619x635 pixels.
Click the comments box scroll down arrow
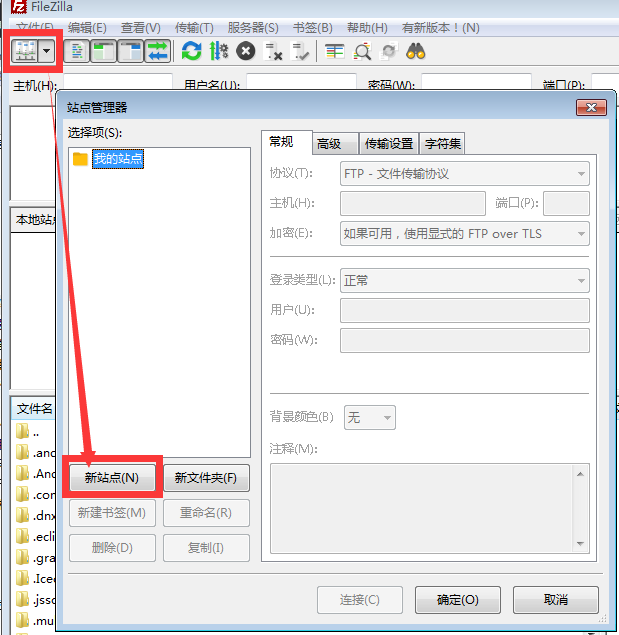point(581,543)
